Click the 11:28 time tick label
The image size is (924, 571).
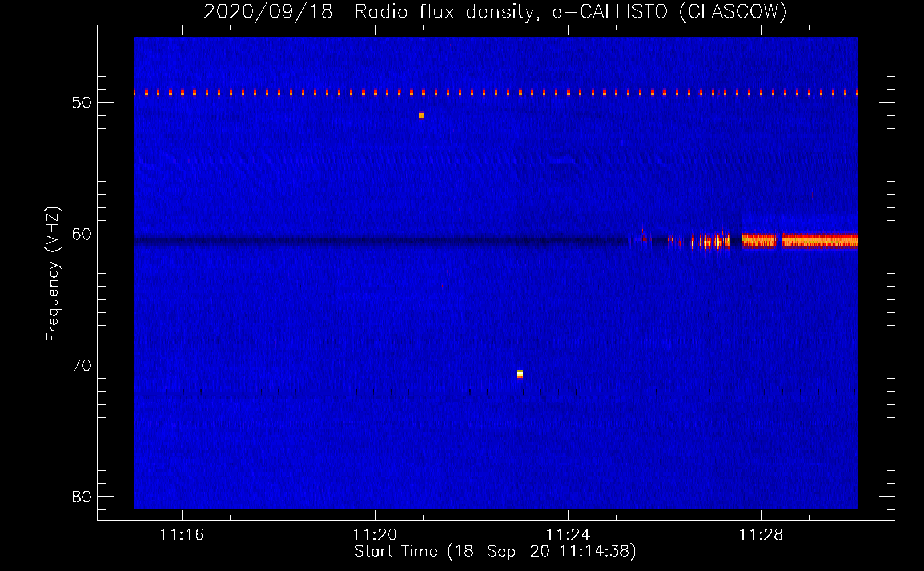tap(761, 535)
